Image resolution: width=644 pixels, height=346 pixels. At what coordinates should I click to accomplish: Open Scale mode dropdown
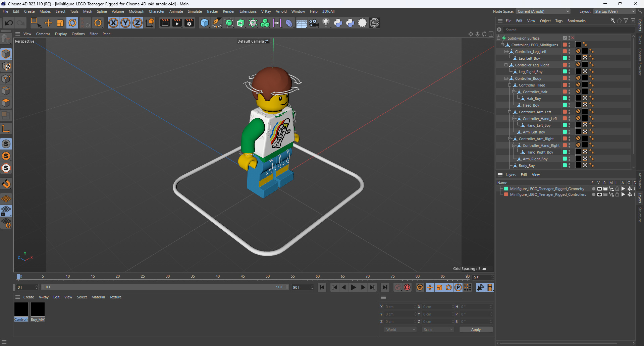438,330
